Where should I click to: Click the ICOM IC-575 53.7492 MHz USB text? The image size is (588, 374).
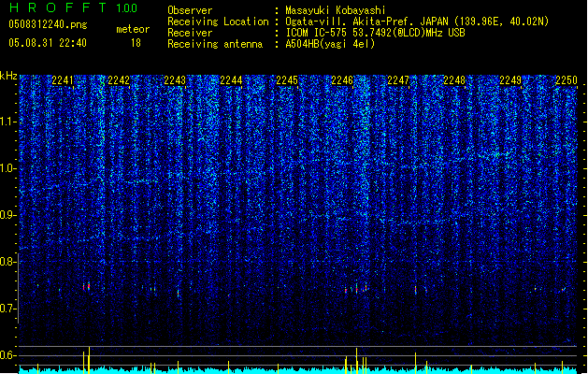[375, 33]
